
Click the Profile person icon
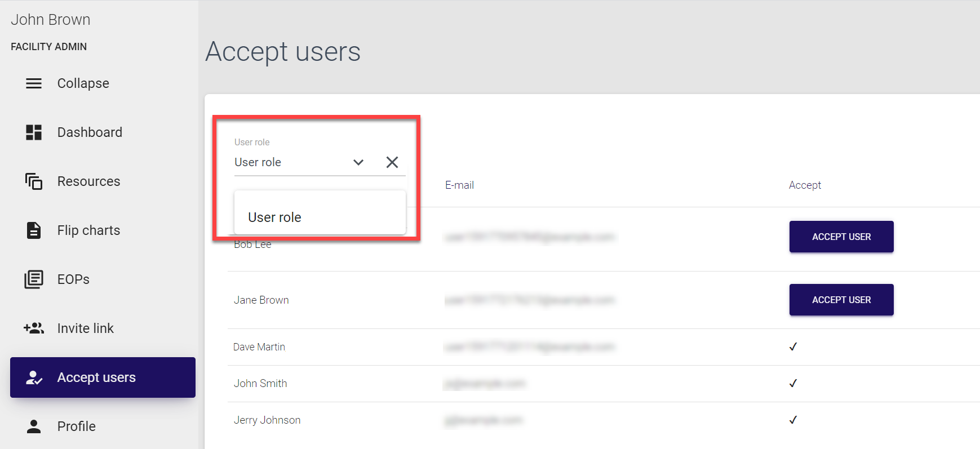tap(34, 426)
